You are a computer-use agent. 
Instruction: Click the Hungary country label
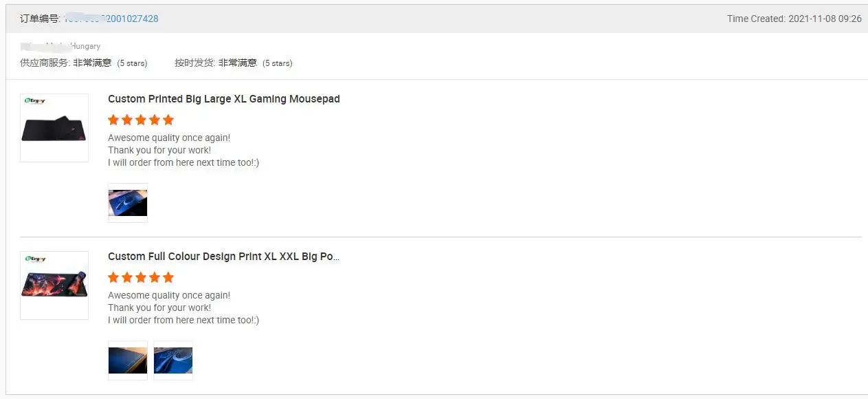85,46
